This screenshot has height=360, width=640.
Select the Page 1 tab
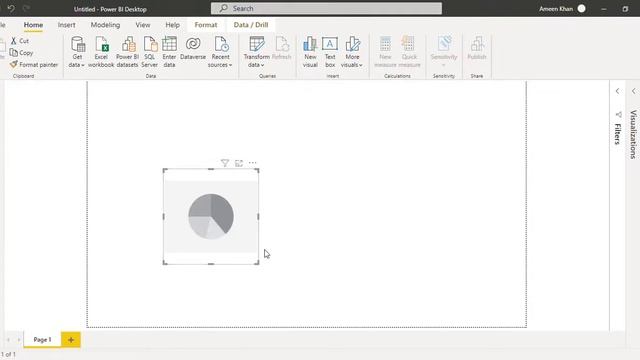42,339
